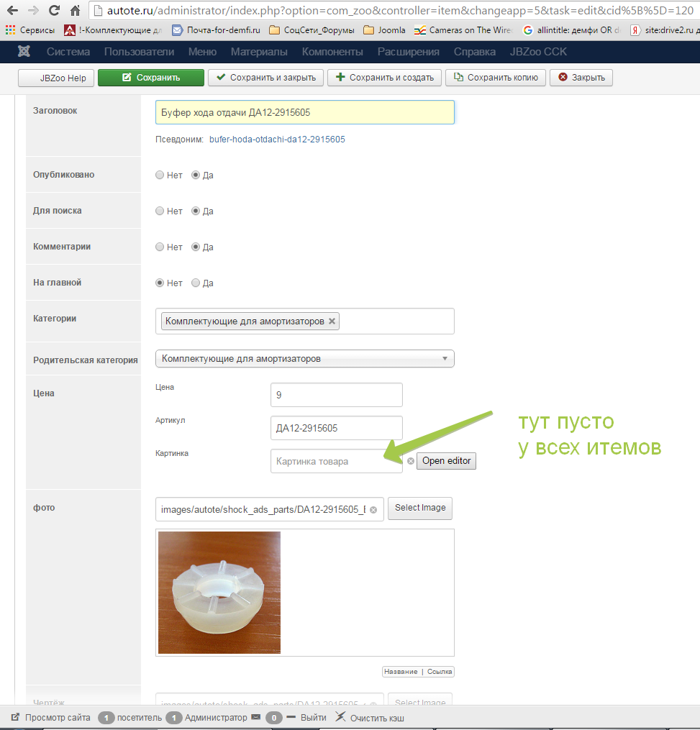This screenshot has width=700, height=730.
Task: Click the browser reload icon
Action: click(x=54, y=11)
